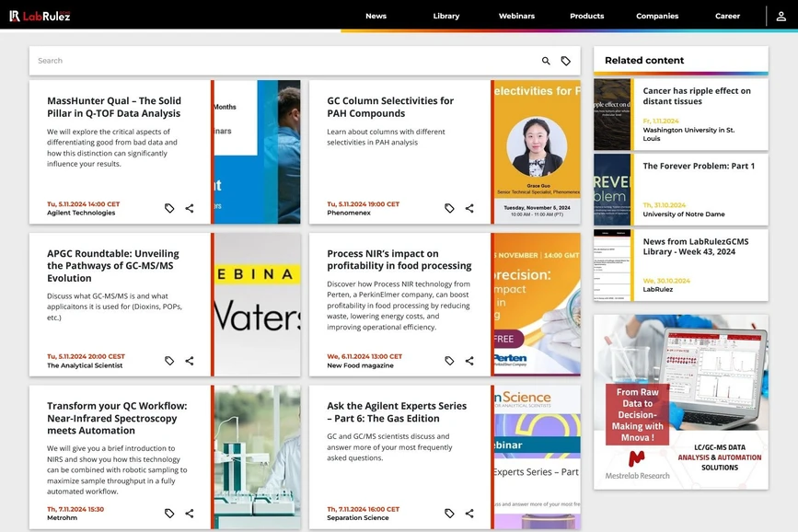
Task: Share the Process NIR webinar
Action: [469, 361]
